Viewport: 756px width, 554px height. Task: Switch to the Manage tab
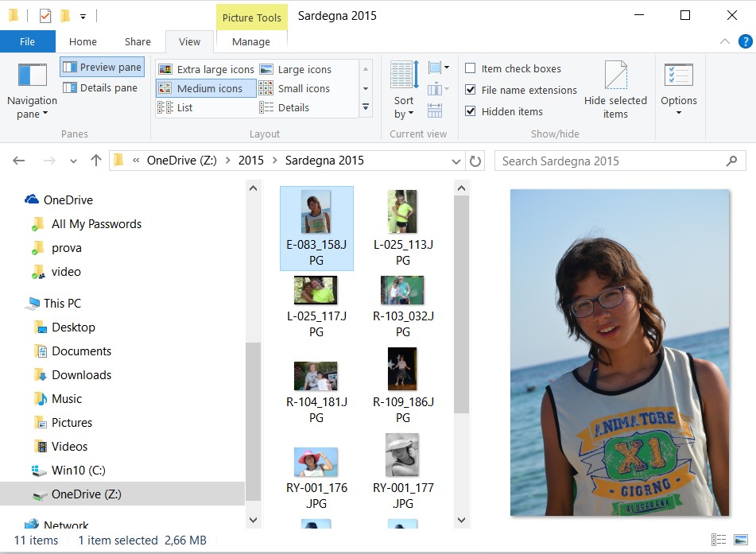pos(250,42)
